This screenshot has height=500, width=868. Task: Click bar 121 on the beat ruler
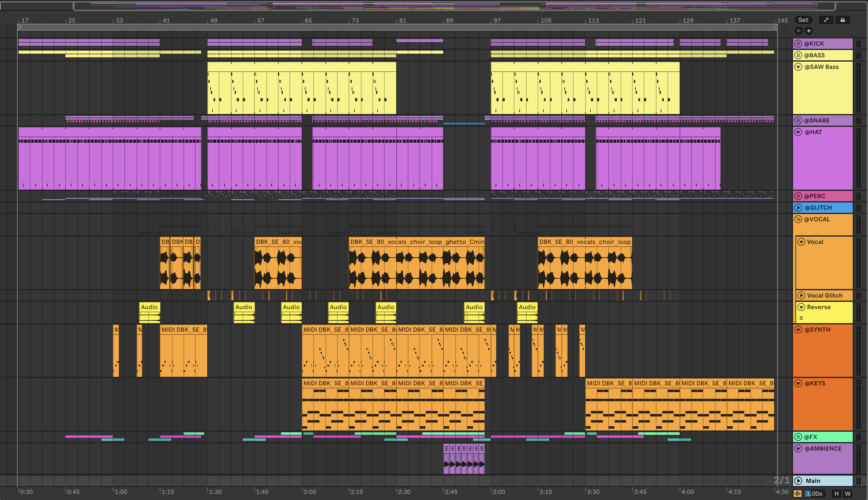pyautogui.click(x=640, y=20)
